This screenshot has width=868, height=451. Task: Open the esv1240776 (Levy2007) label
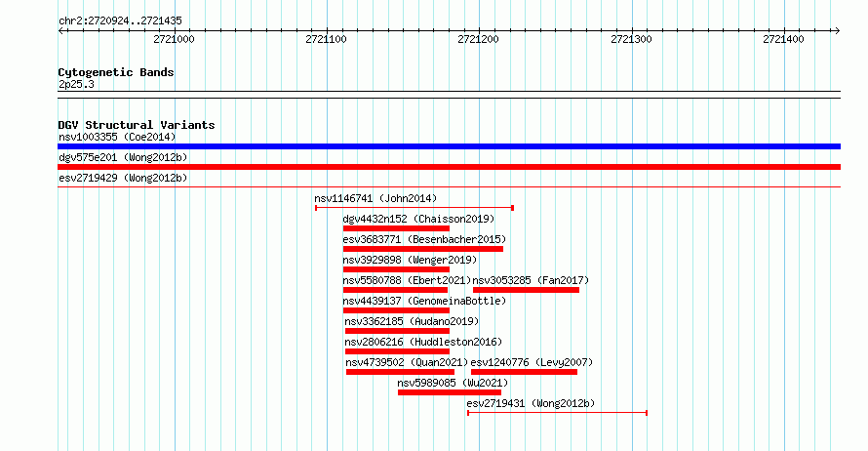532,362
